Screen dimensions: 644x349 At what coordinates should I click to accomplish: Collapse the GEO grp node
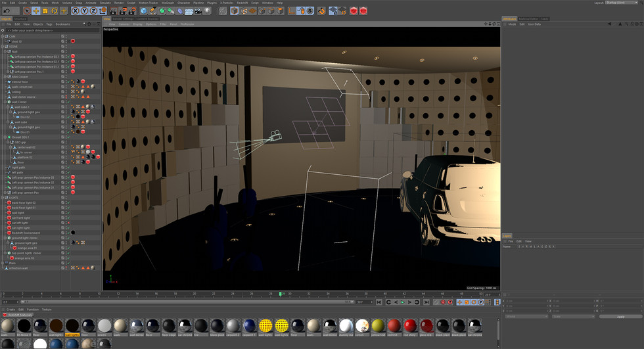point(8,142)
